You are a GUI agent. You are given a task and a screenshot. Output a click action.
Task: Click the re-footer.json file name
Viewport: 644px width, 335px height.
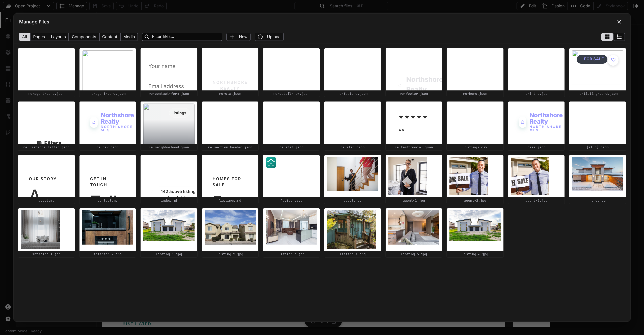pyautogui.click(x=414, y=94)
